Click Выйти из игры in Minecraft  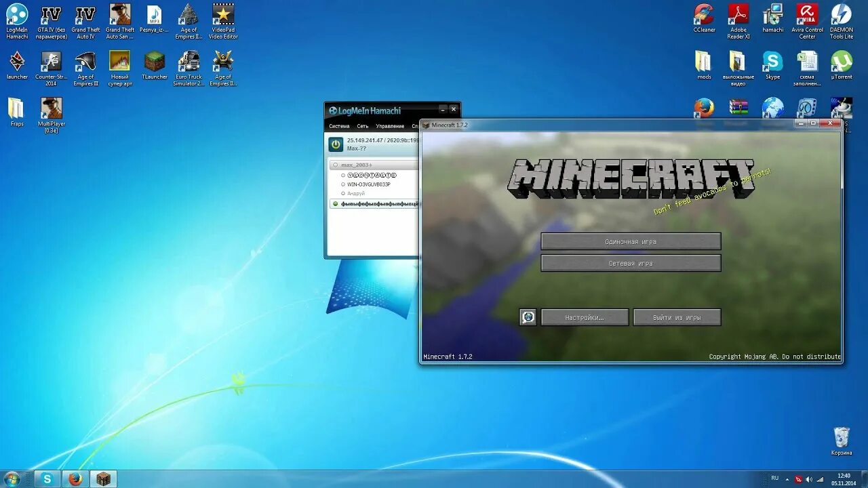pos(677,317)
